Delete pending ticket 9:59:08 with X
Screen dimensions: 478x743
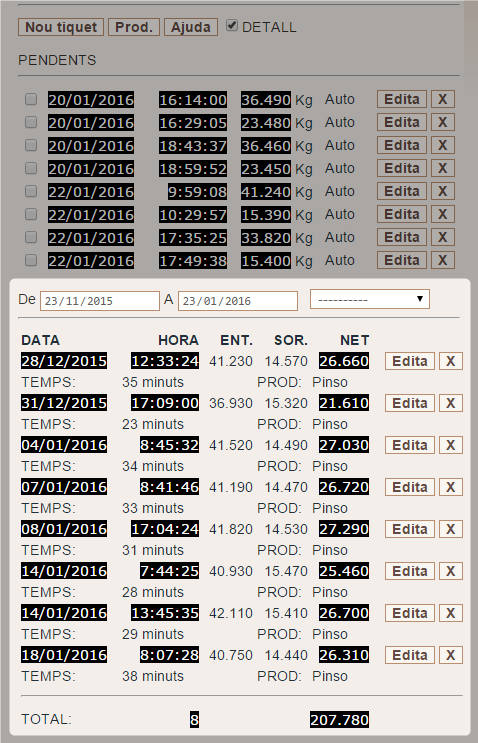coord(442,191)
